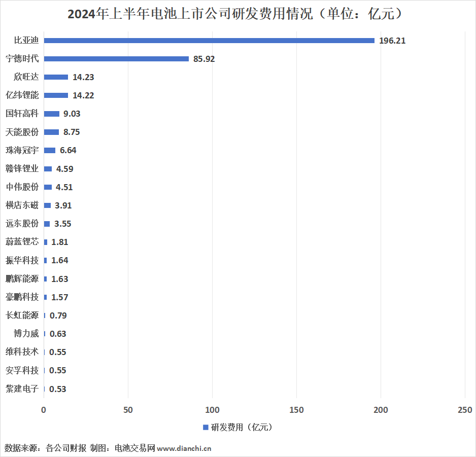
Task: Click the 中伟股份 category label
Action: 22,187
